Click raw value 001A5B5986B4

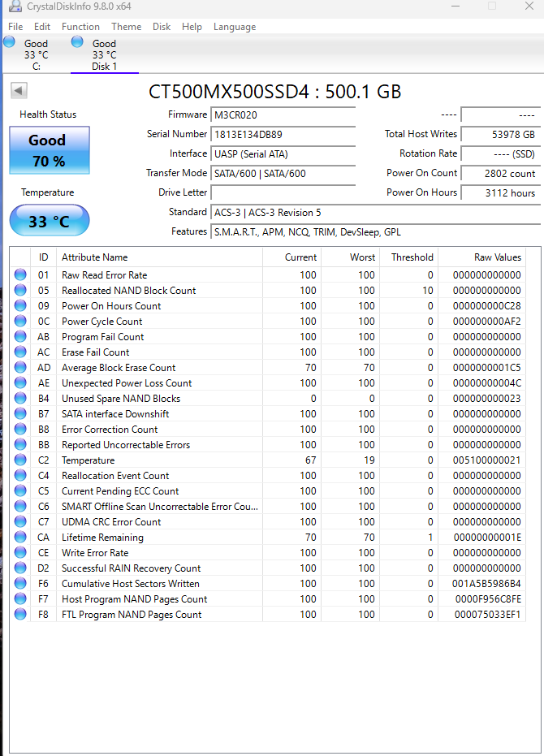coord(486,584)
